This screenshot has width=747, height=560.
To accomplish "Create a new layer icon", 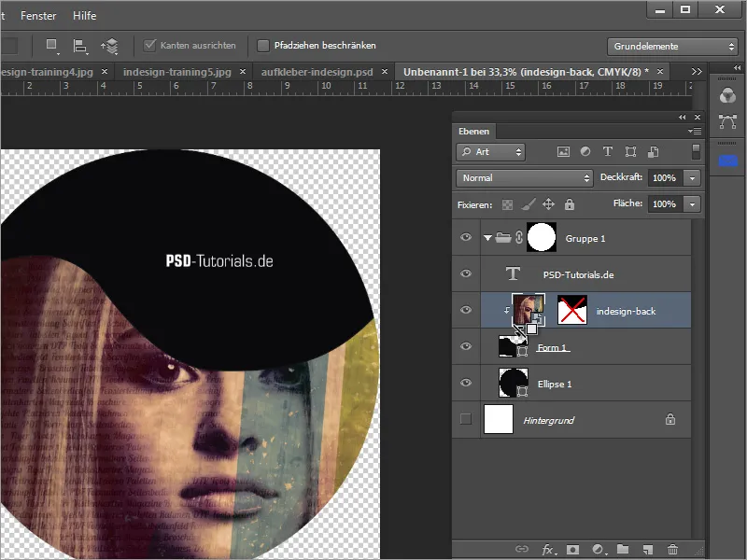I will [647, 550].
